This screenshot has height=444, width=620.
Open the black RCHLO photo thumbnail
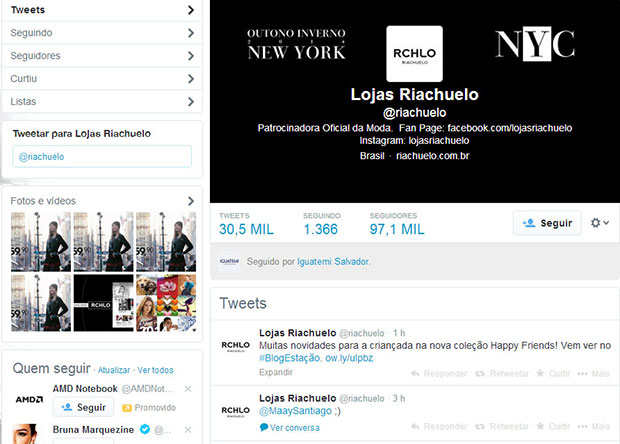tap(103, 303)
